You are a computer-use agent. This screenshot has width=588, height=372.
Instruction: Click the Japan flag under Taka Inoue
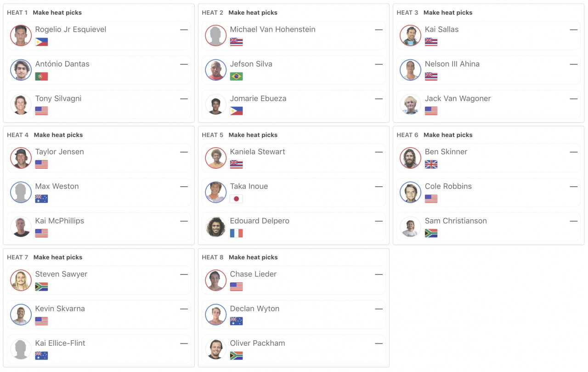[x=236, y=199]
